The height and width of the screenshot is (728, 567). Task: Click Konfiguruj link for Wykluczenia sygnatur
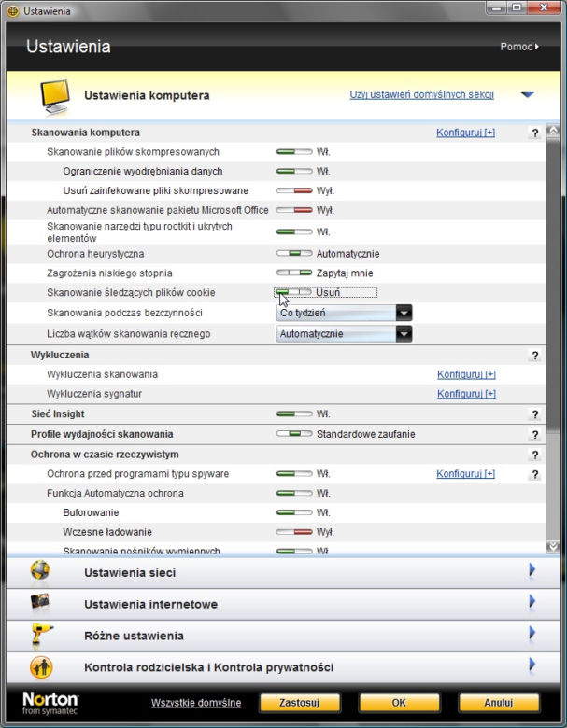(x=466, y=394)
